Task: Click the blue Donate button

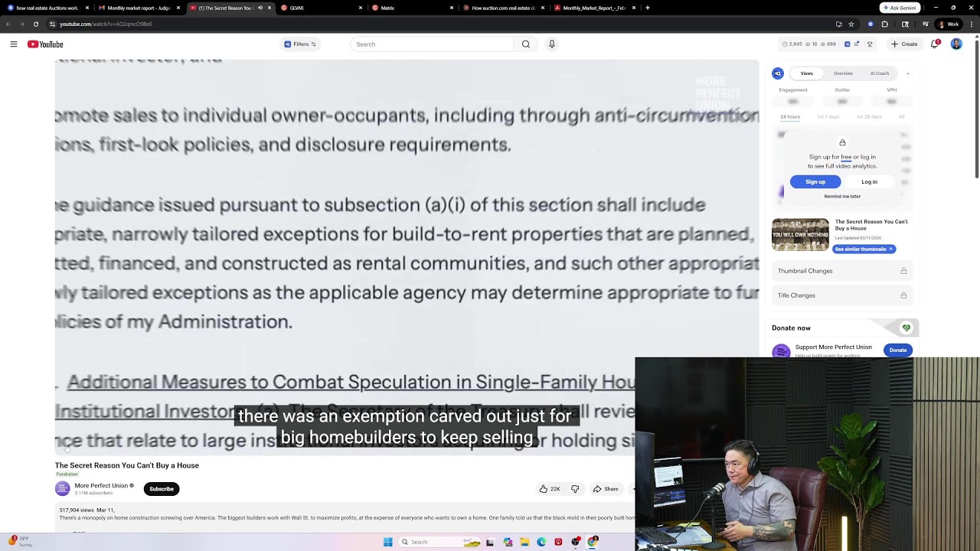Action: coord(898,350)
